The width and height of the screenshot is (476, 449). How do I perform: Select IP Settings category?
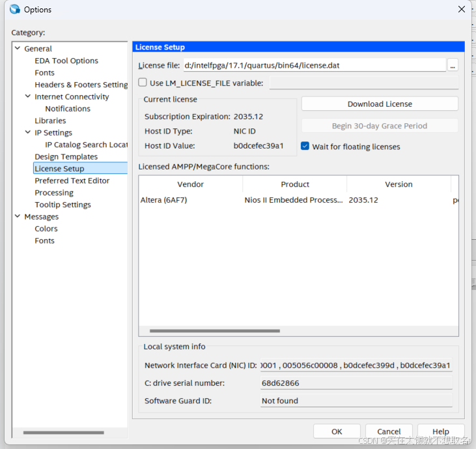point(53,133)
